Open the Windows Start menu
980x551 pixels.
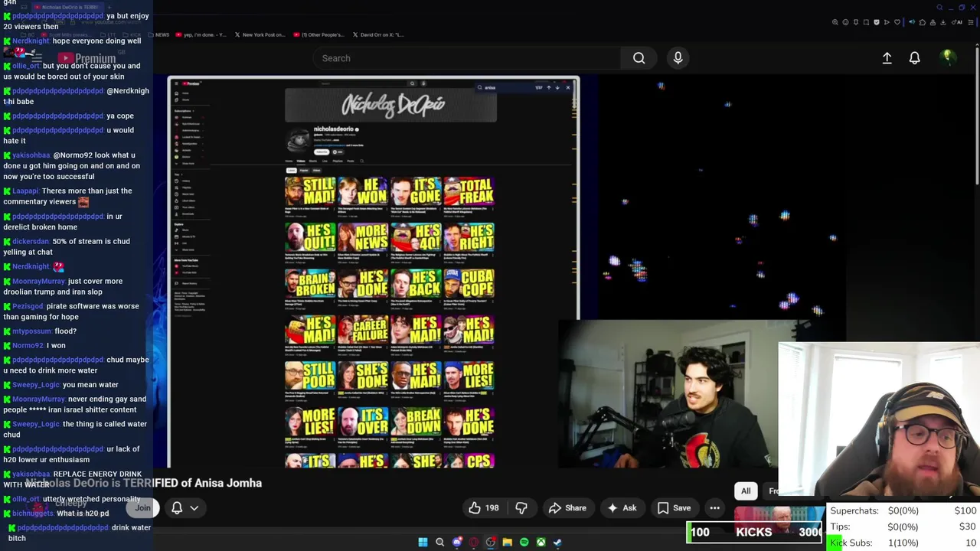click(423, 542)
